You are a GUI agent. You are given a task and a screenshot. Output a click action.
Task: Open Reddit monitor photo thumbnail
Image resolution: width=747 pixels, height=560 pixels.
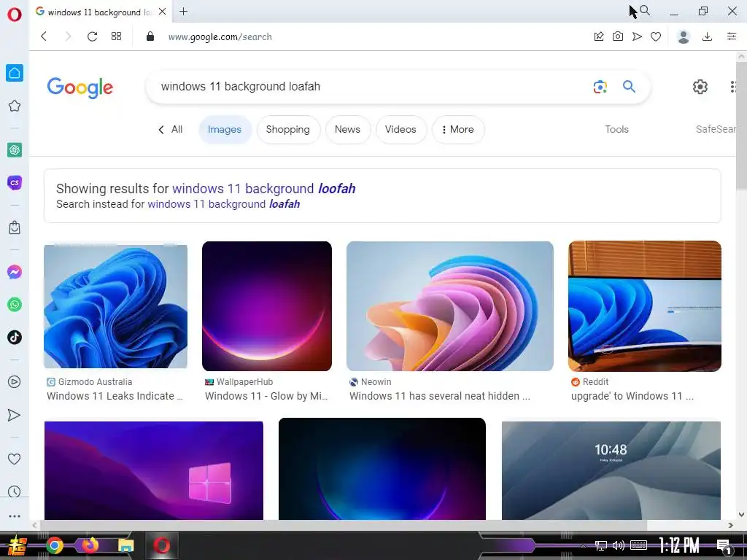click(x=645, y=306)
